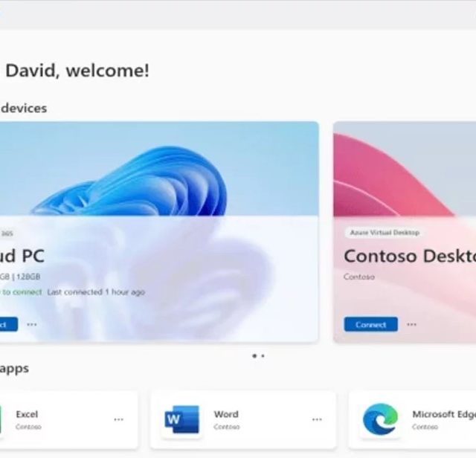Open more options on Contoso Desktop card
This screenshot has width=476, height=458.
pyautogui.click(x=411, y=324)
